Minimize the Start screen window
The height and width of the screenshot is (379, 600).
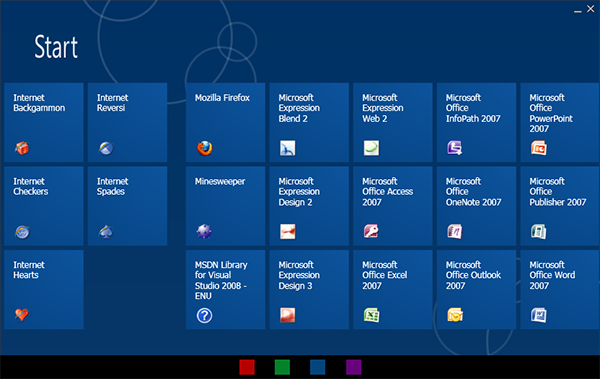click(x=578, y=11)
